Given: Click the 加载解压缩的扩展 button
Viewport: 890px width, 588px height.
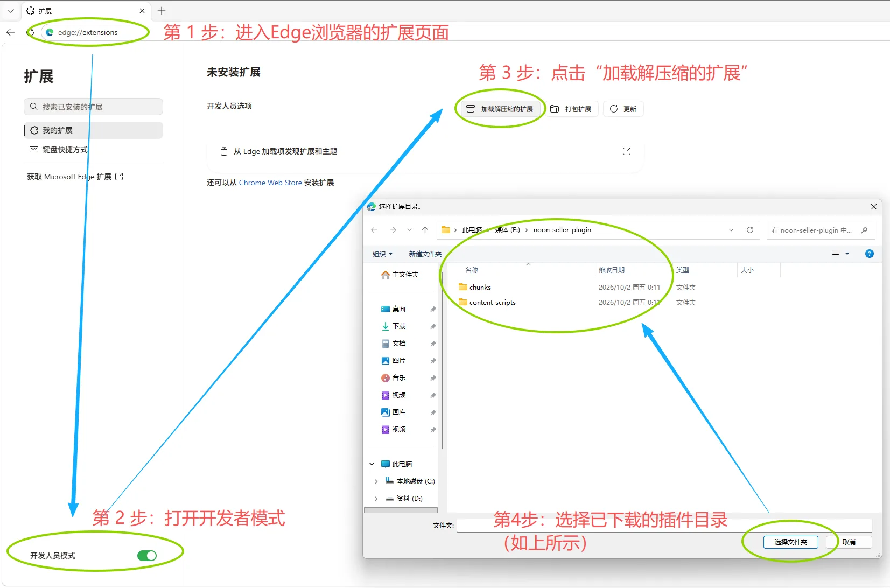Looking at the screenshot, I should click(x=500, y=109).
